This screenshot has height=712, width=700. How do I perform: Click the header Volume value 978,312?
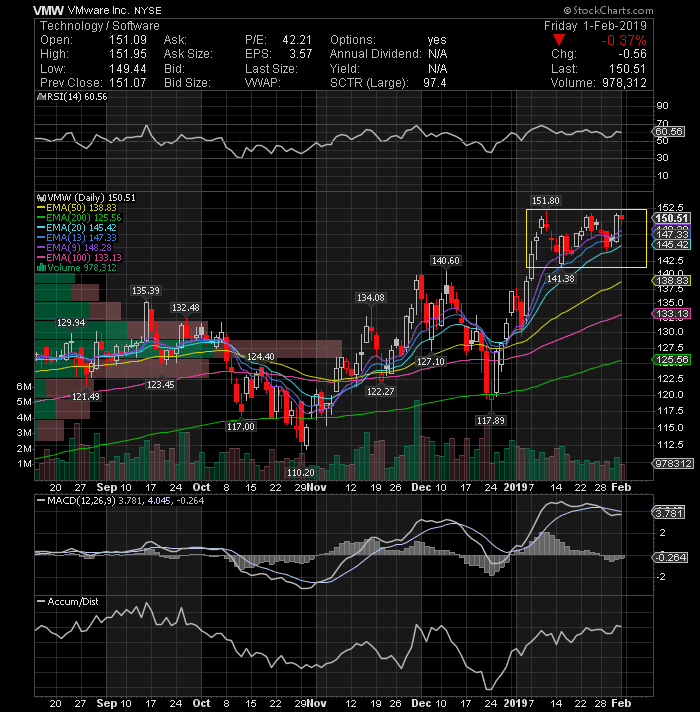624,83
